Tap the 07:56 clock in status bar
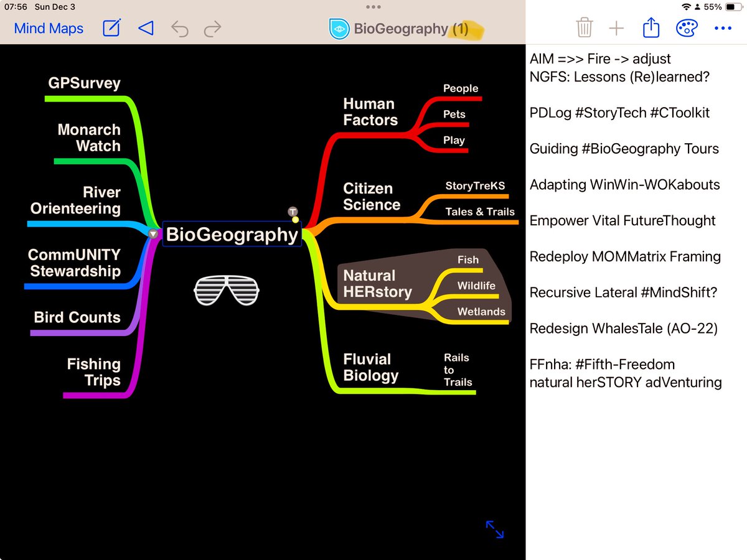 (16, 7)
